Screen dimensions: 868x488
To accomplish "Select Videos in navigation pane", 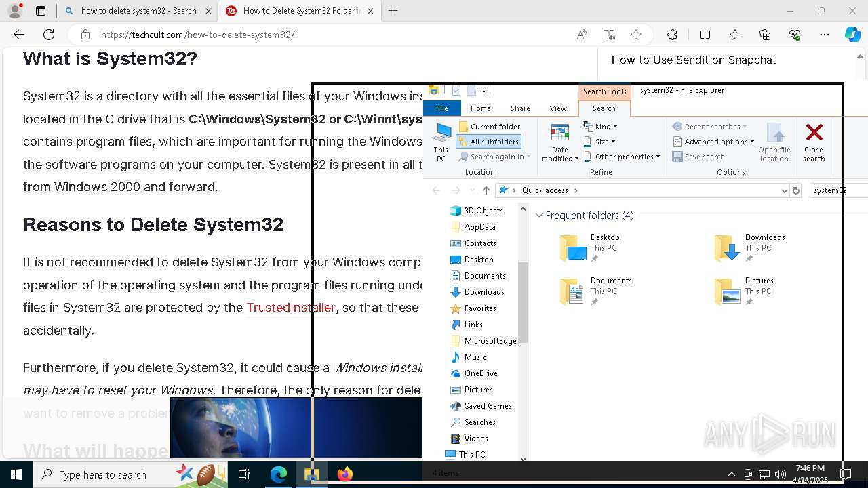I will click(469, 439).
